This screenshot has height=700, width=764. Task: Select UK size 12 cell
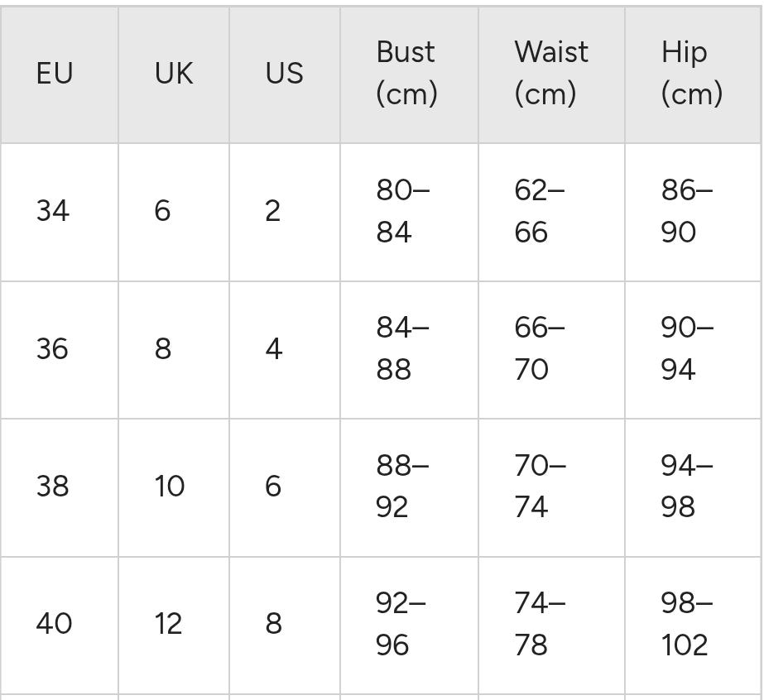(x=168, y=623)
